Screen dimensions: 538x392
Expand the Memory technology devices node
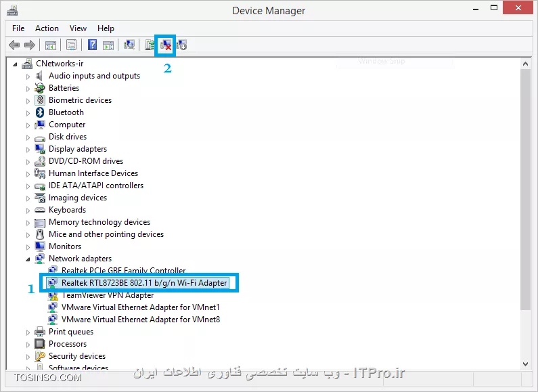pyautogui.click(x=28, y=223)
